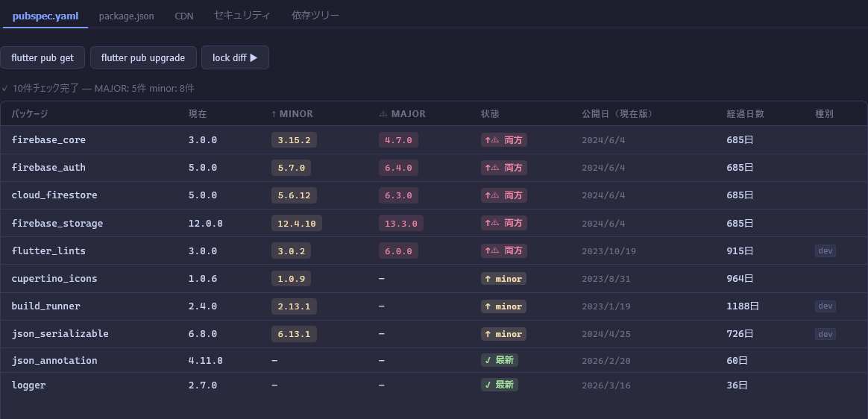Run flutter pub upgrade
868x419 pixels.
(x=143, y=57)
